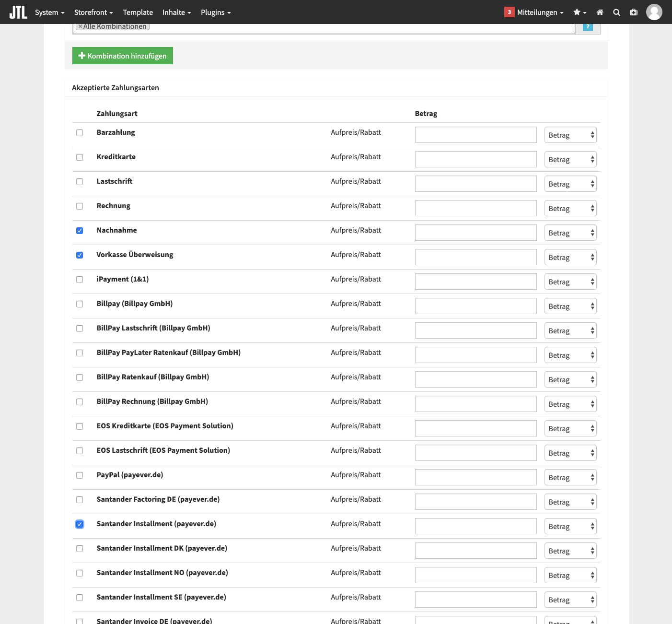Remove the 'Alle Kombinationen' tag
Viewport: 672px width, 624px height.
click(x=81, y=26)
